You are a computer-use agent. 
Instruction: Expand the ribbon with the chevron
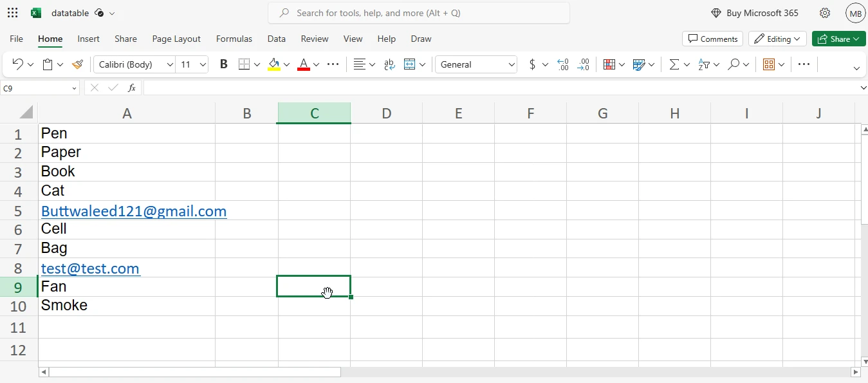pos(856,68)
